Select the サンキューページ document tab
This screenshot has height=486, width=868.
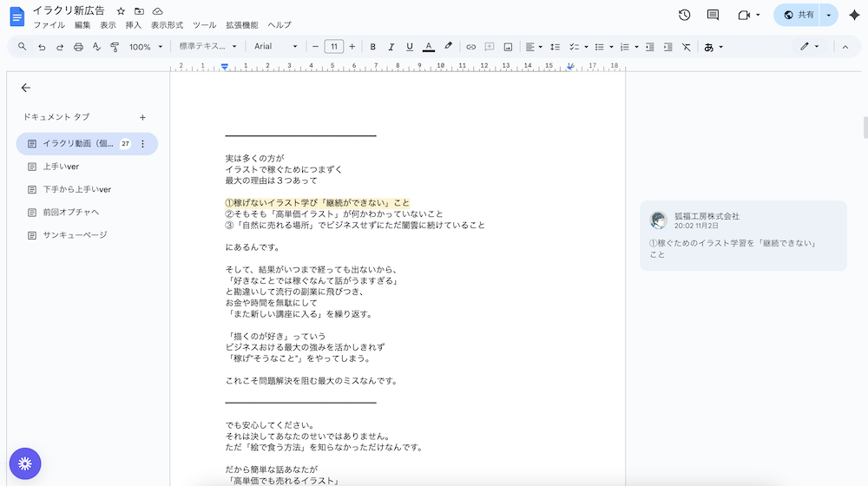pyautogui.click(x=75, y=235)
